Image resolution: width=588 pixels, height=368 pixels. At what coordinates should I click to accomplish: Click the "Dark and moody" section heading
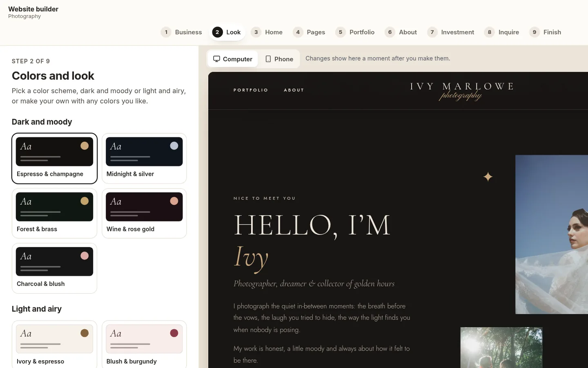coord(42,122)
